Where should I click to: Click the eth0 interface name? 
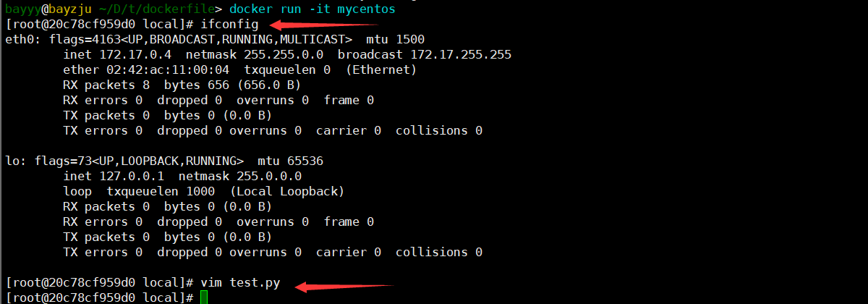20,40
